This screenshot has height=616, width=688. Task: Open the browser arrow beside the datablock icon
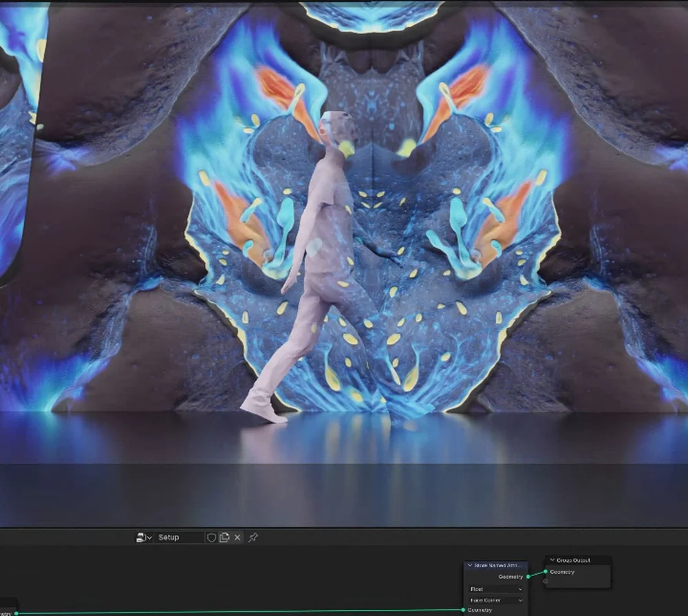(149, 538)
